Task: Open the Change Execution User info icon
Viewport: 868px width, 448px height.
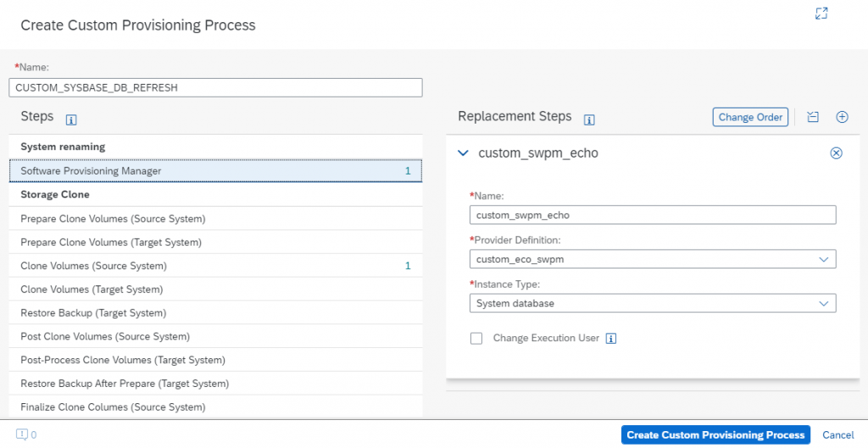Action: (611, 339)
